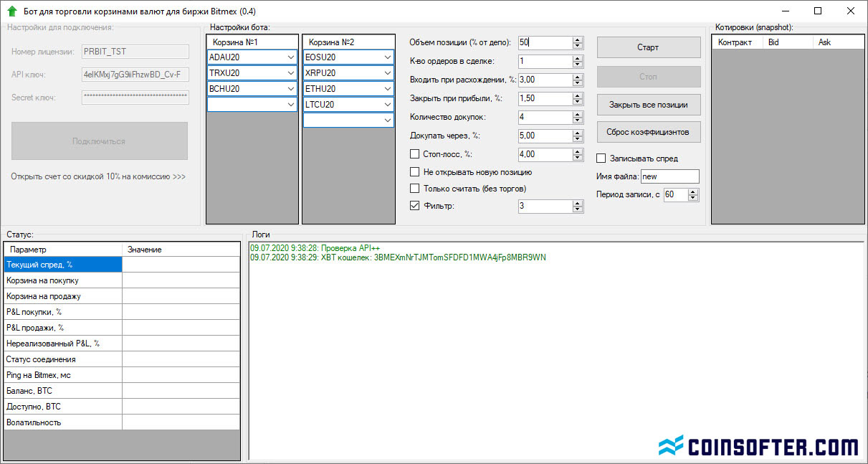Open the TRXU20 dropdown in Корзина №1
The width and height of the screenshot is (868, 464).
[x=290, y=73]
